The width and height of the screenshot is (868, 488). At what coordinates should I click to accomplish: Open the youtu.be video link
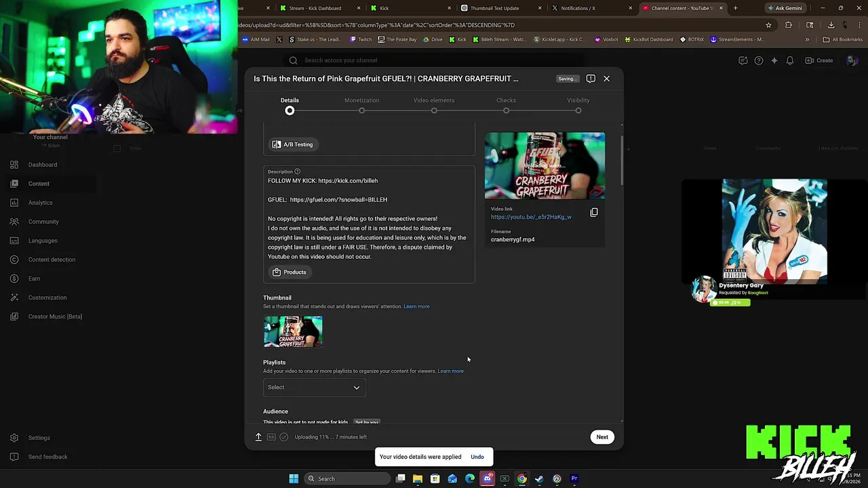pos(531,217)
